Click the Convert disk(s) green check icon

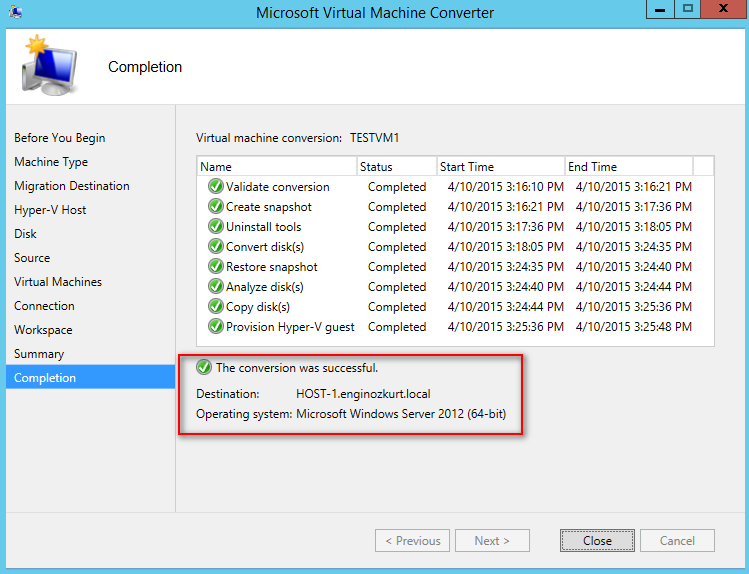coord(215,246)
